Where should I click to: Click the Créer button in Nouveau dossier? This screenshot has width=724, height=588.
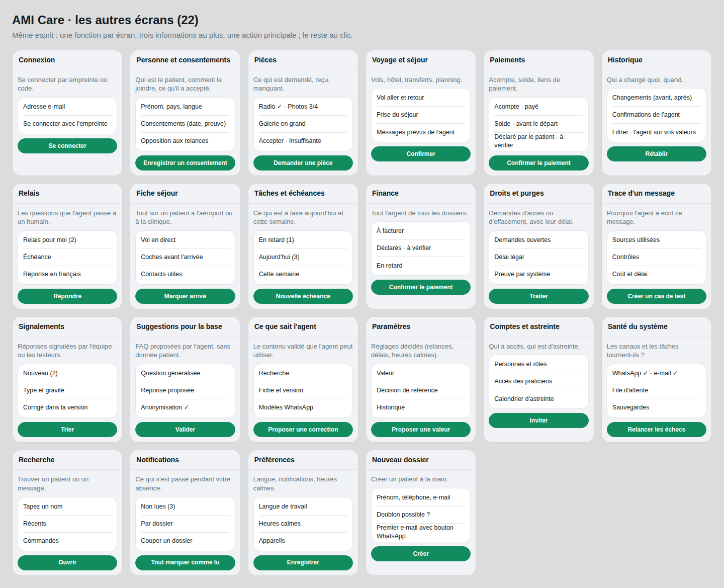coord(421,554)
